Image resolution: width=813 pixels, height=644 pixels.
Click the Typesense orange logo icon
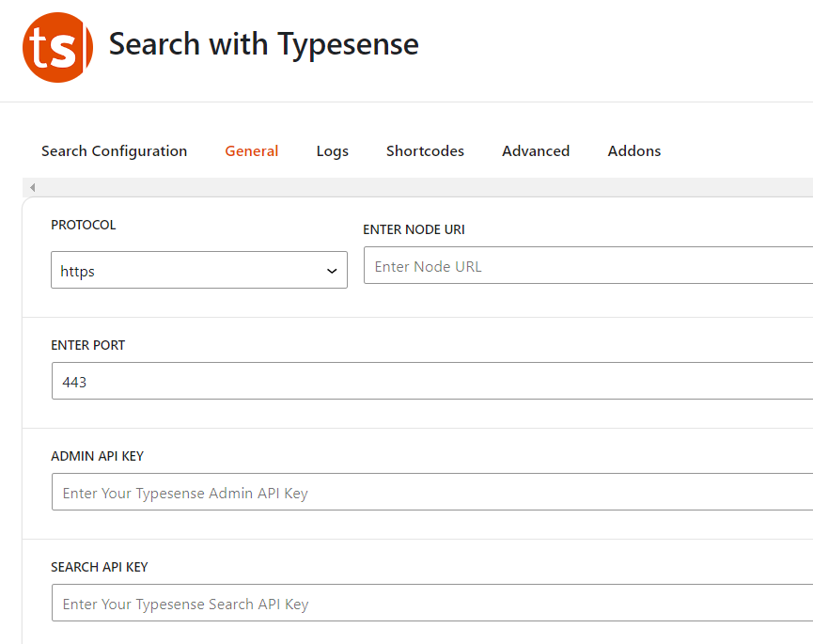[x=57, y=48]
